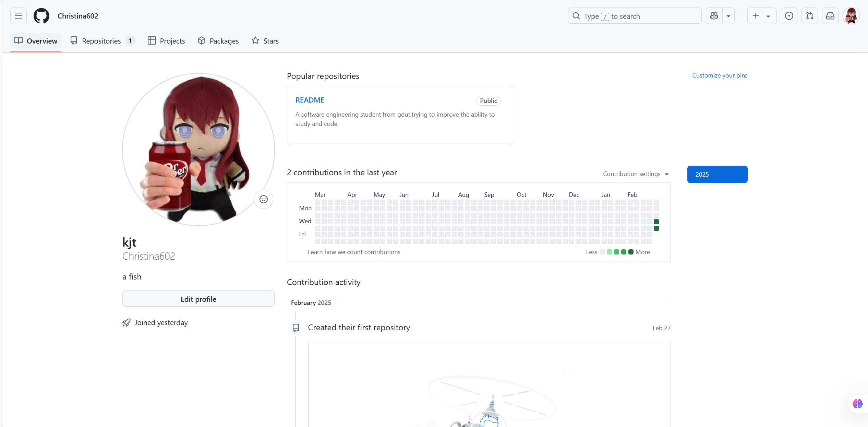Open the issues icon in header
Image resolution: width=868 pixels, height=427 pixels.
coord(789,16)
